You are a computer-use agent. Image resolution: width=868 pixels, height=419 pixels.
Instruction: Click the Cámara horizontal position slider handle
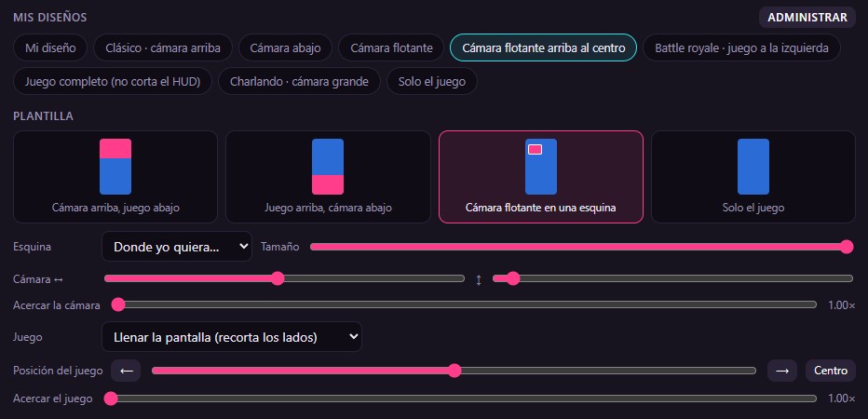[278, 277]
